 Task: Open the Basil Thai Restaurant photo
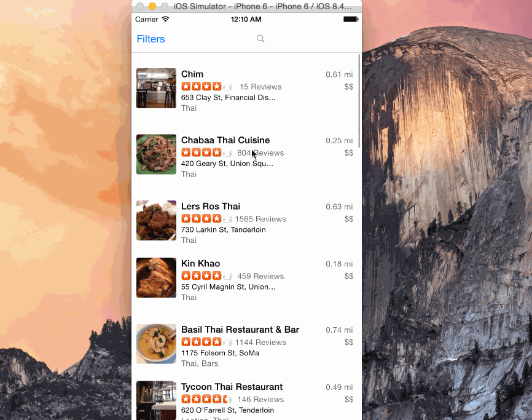pos(157,344)
